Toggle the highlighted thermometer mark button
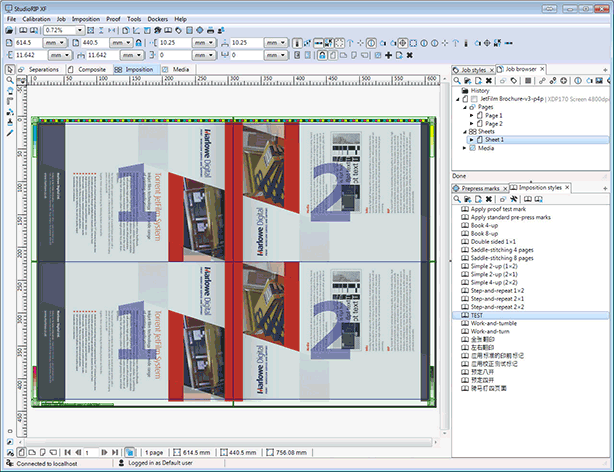 297,43
